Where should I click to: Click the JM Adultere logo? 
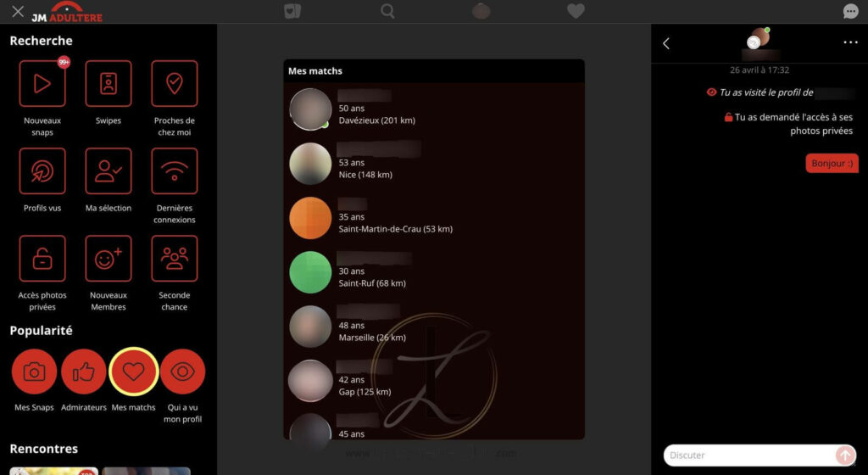[67, 12]
